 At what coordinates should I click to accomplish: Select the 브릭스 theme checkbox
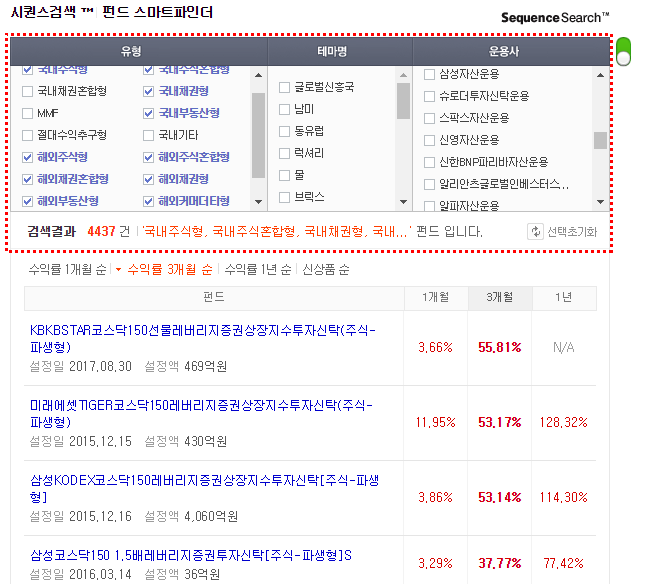click(284, 197)
